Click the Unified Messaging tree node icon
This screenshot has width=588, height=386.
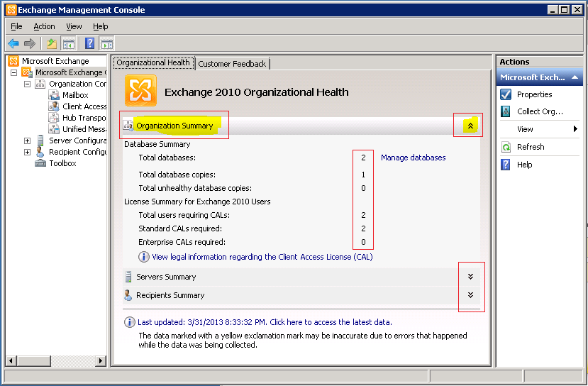(x=54, y=129)
